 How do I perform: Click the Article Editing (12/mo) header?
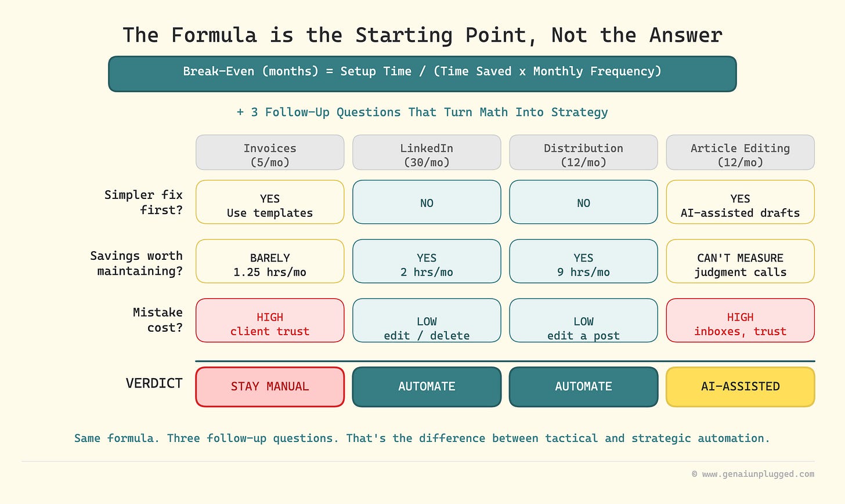(740, 153)
